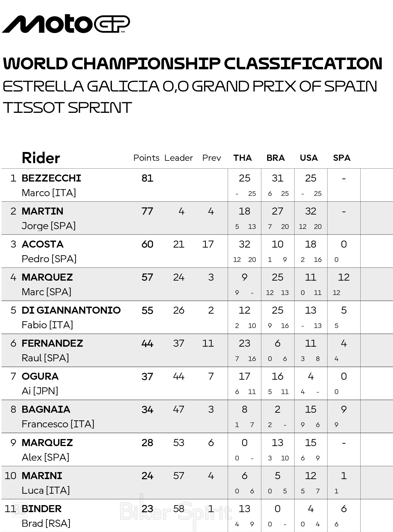The image size is (393, 532).
Task: Select the Points column header
Action: 146,158
